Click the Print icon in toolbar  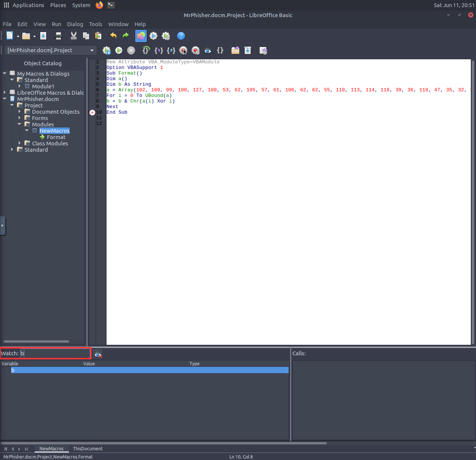[58, 36]
